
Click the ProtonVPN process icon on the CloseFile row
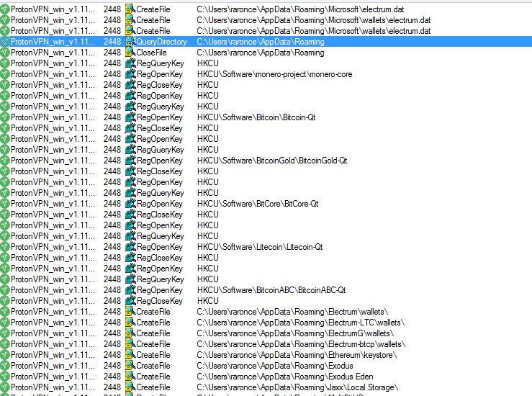[x=5, y=53]
